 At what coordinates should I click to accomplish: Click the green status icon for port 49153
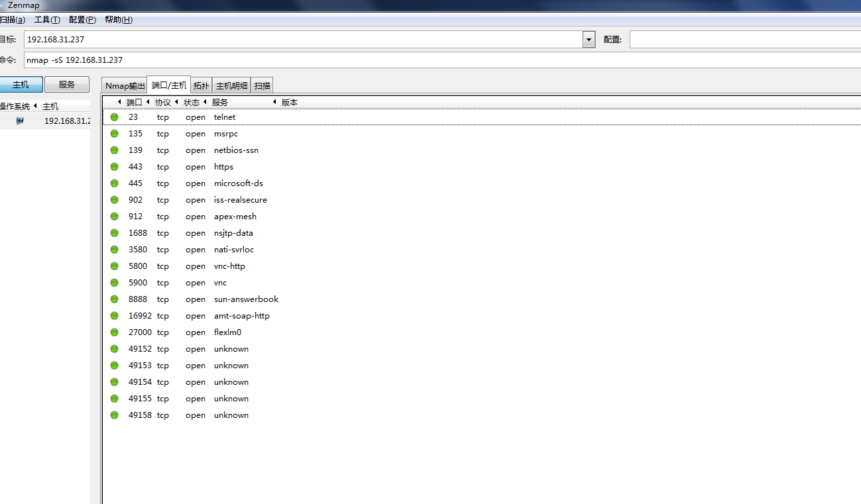(115, 366)
